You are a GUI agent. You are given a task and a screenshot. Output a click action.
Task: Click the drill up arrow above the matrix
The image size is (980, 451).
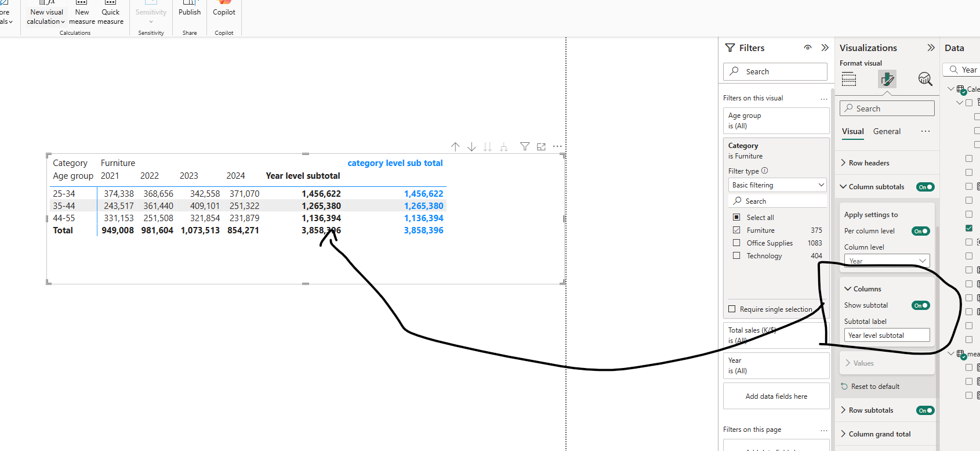point(455,147)
